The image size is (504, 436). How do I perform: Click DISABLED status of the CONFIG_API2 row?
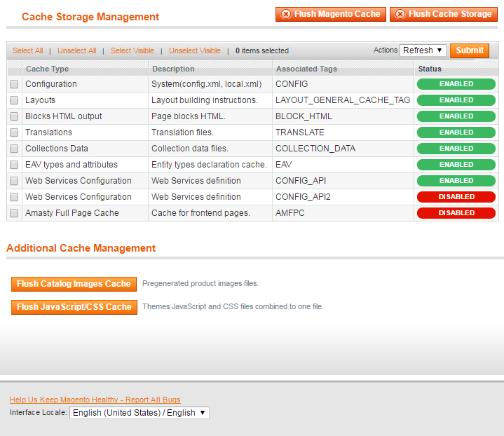(456, 197)
